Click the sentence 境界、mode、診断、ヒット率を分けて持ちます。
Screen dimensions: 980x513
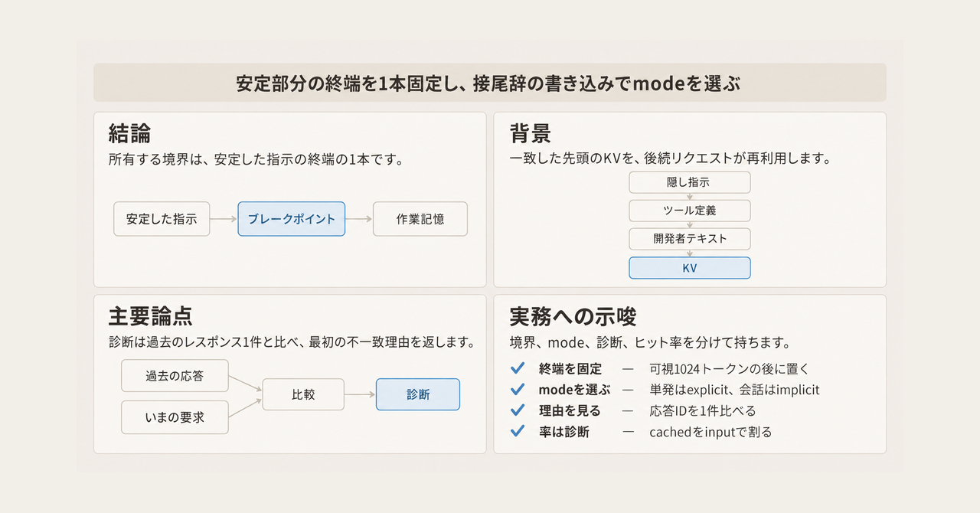click(650, 342)
